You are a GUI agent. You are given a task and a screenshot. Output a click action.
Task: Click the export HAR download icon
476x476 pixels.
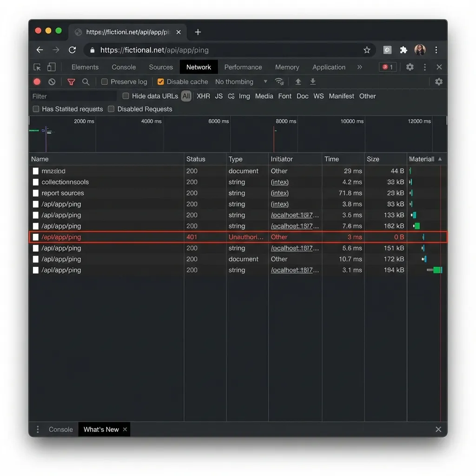tap(313, 82)
